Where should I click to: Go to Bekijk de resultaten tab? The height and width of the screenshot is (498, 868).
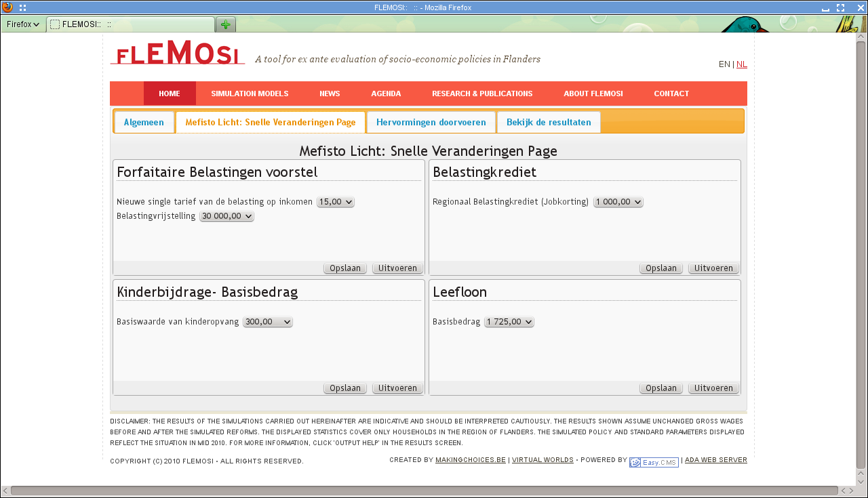click(549, 123)
